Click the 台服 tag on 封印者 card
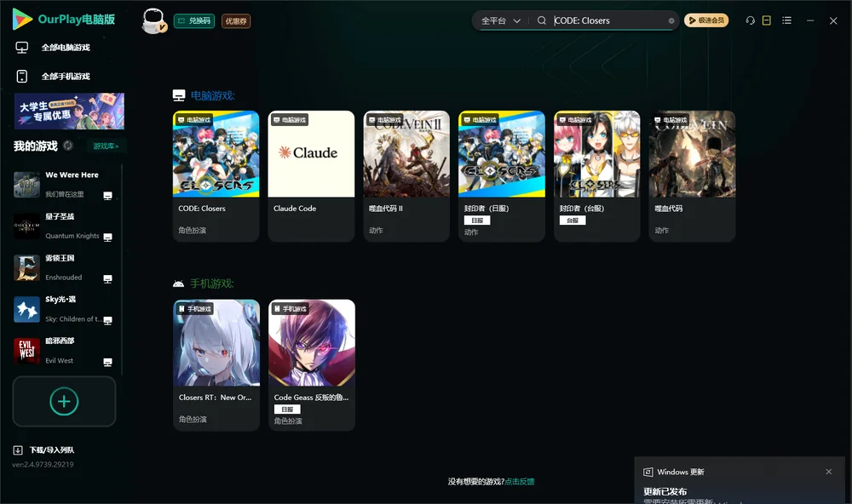The image size is (852, 504). pos(573,220)
